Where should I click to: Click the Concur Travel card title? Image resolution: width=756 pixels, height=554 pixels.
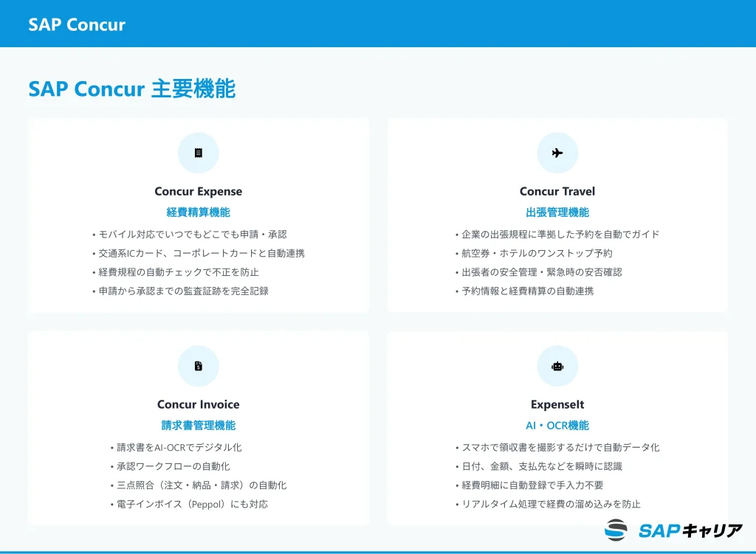pos(557,191)
